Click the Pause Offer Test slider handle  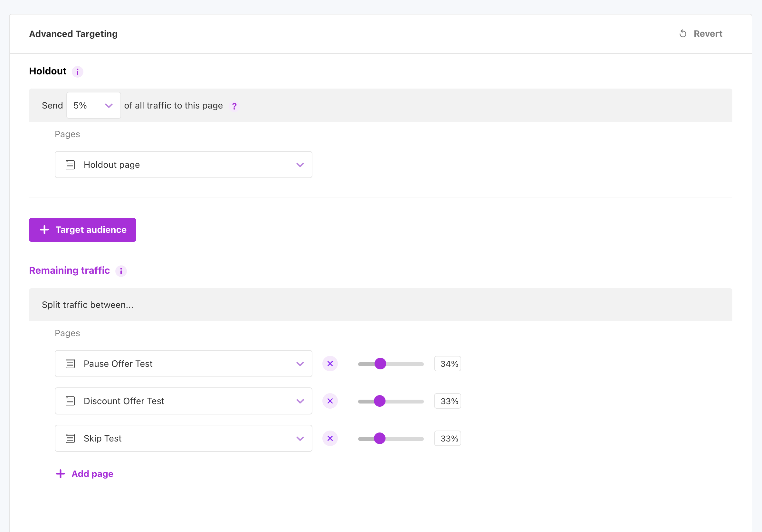click(x=380, y=364)
